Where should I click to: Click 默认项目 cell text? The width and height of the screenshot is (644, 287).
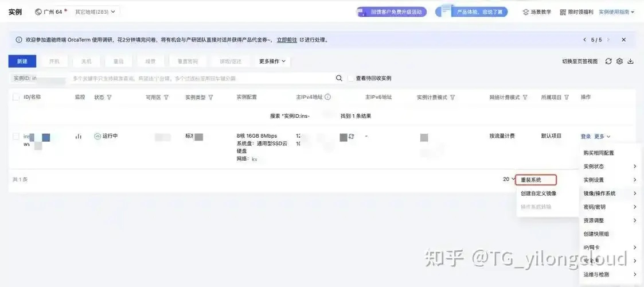click(x=551, y=135)
